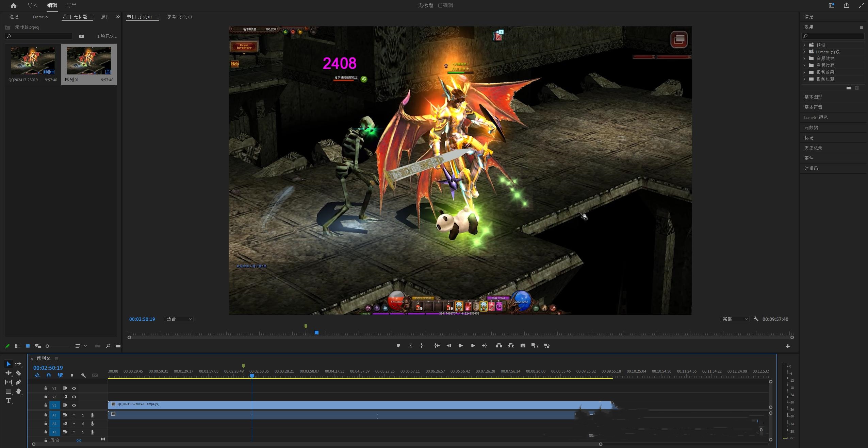Click the Add Marker icon in transport bar
This screenshot has height=448, width=868.
pyautogui.click(x=398, y=346)
